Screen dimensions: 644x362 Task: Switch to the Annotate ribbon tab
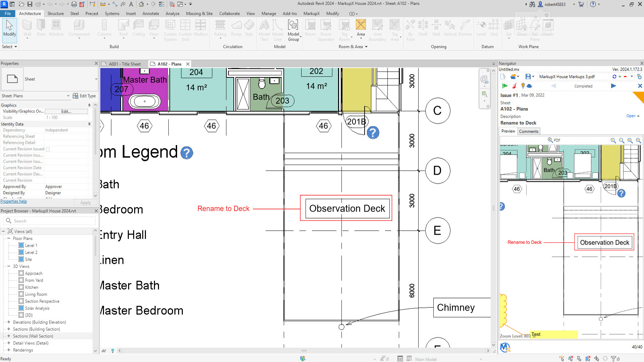[151, 13]
